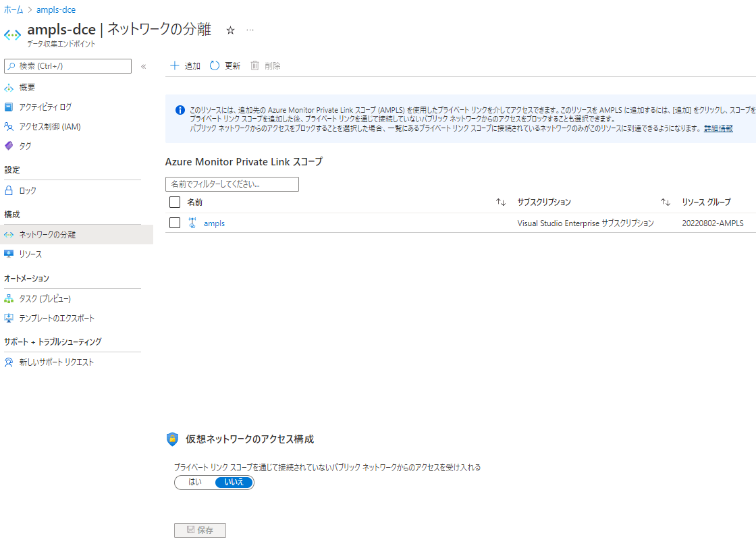Viewport: 756px width, 546px height.
Task: Click the ホーム breadcrumb link
Action: [x=13, y=9]
